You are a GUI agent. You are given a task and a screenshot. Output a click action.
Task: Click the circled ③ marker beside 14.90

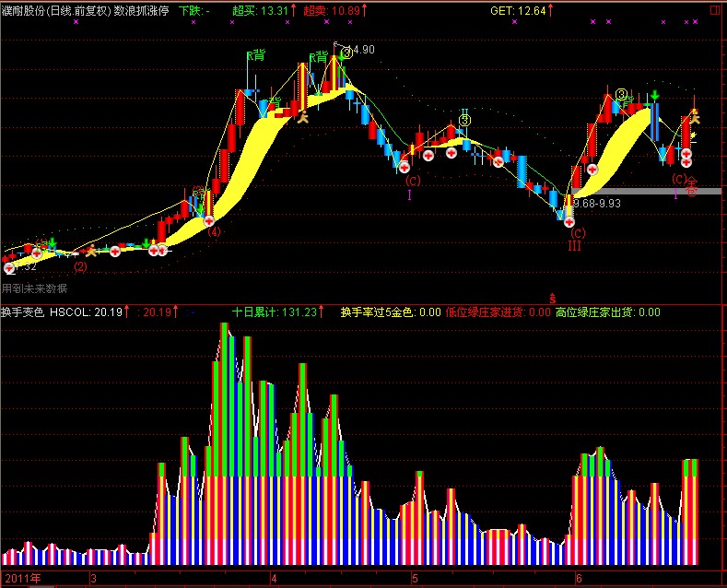point(346,53)
